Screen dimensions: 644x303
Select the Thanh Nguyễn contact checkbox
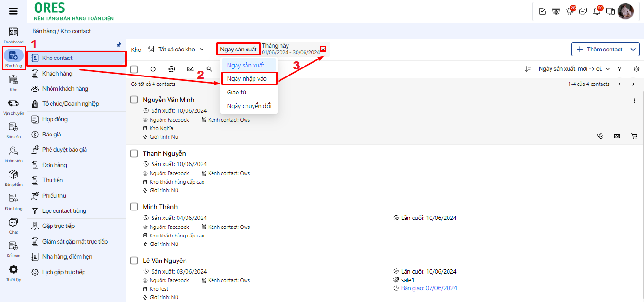coord(134,153)
